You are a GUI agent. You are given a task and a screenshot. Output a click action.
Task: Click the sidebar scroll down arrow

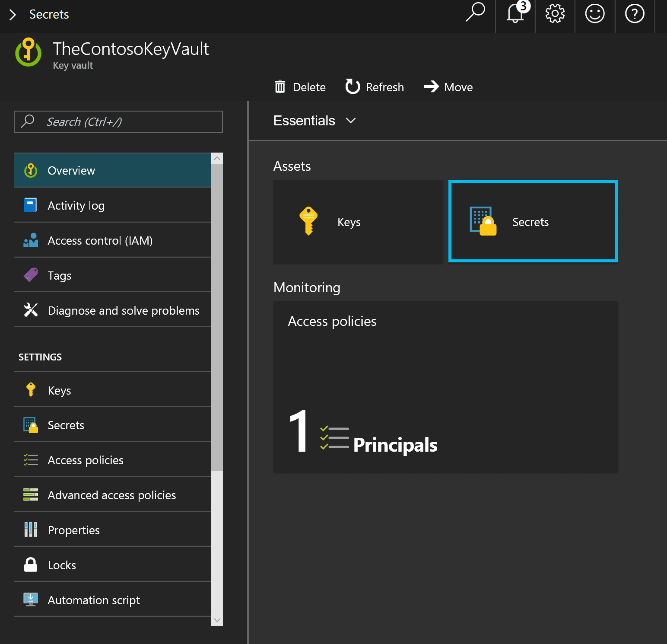pos(217,620)
